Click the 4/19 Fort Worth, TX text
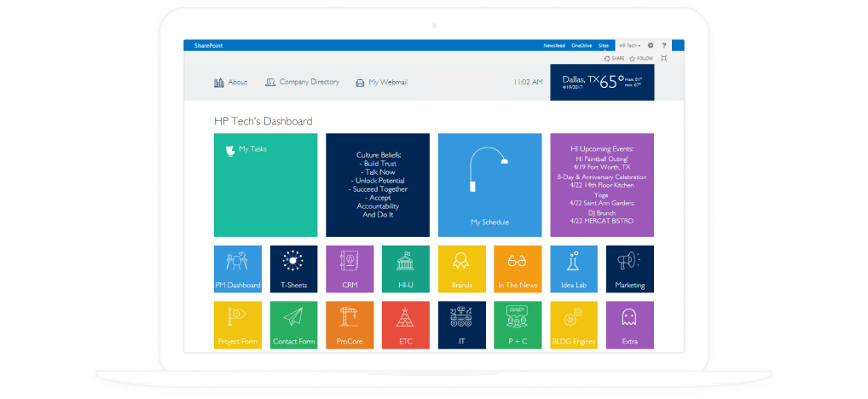The width and height of the screenshot is (868, 399). [x=602, y=167]
